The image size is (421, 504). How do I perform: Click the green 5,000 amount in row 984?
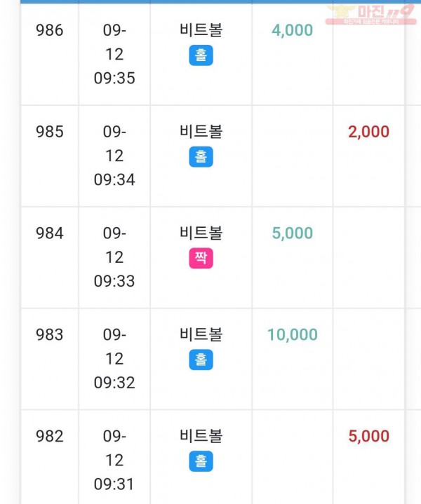pyautogui.click(x=293, y=233)
